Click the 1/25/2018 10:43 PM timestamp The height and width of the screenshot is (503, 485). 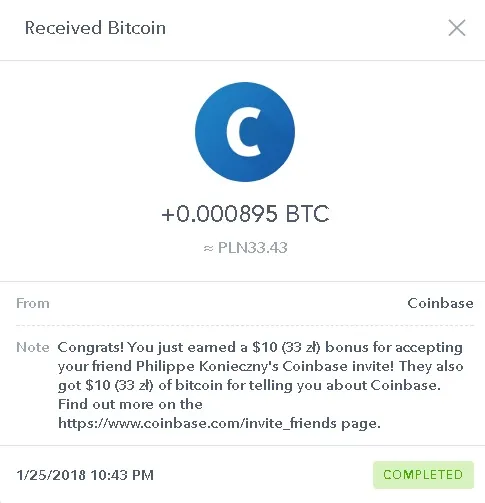(85, 475)
